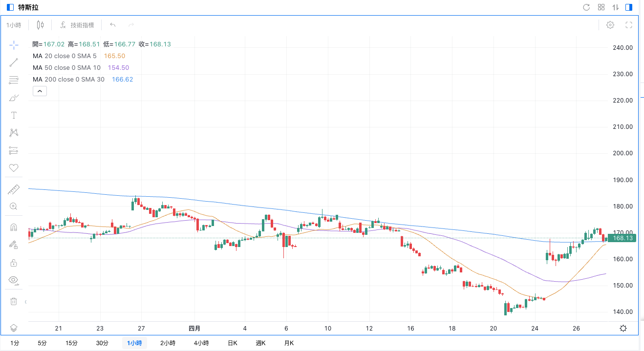Click the refresh icon in title bar

pos(586,7)
